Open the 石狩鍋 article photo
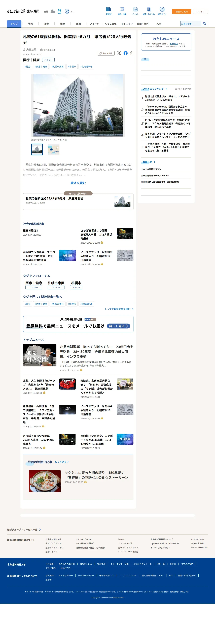The image size is (215, 644). click(45, 481)
